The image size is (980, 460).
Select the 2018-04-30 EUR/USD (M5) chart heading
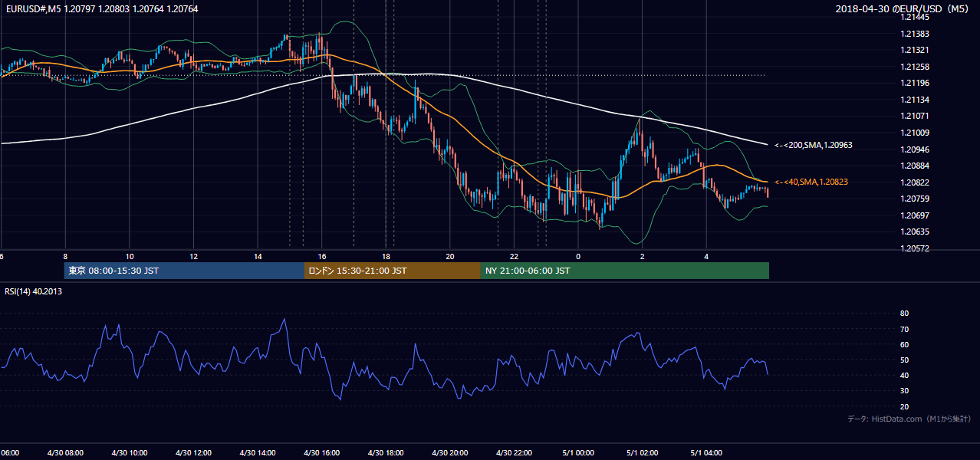[903, 8]
